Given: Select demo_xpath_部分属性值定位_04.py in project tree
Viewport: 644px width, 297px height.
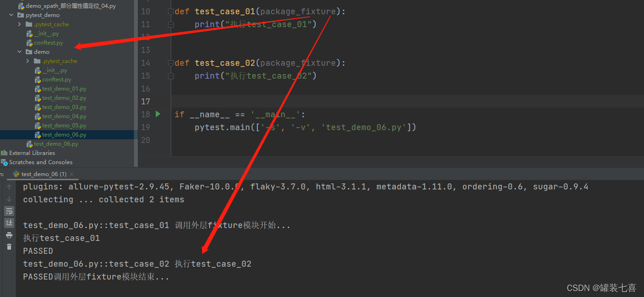Looking at the screenshot, I should click(67, 6).
